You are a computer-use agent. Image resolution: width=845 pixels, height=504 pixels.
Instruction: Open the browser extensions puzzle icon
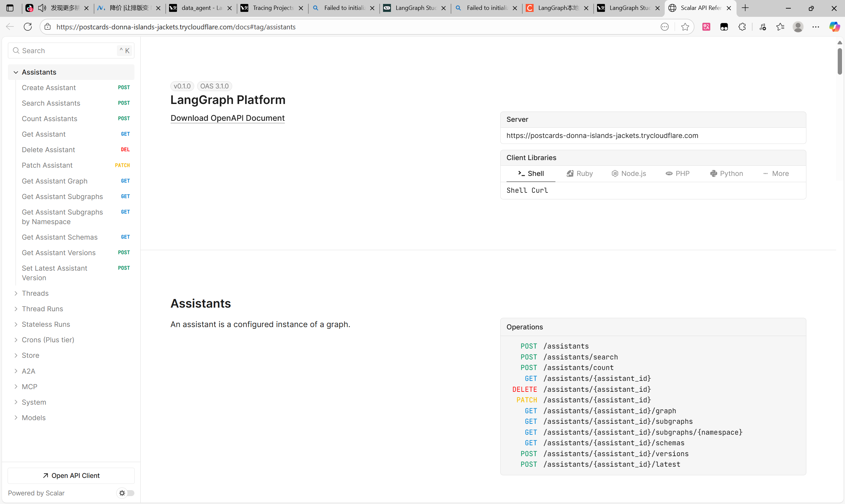coord(742,27)
